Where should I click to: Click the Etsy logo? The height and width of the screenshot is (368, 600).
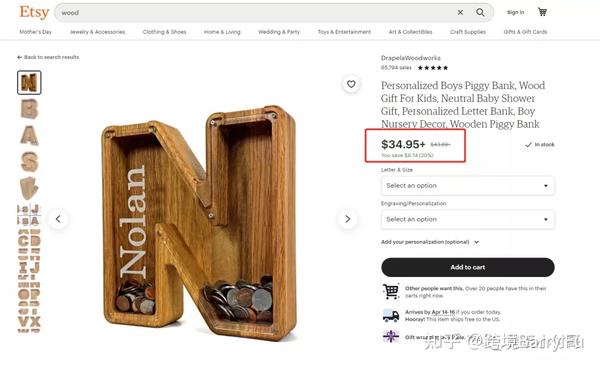point(34,12)
